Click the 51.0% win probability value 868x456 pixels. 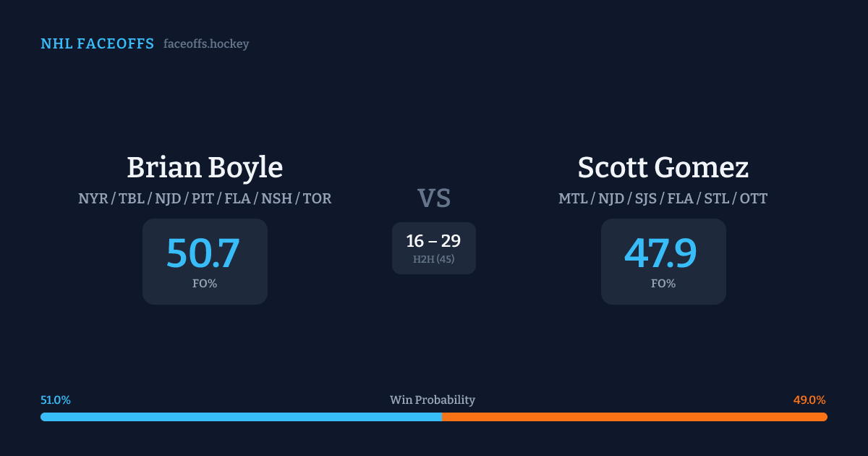point(56,400)
